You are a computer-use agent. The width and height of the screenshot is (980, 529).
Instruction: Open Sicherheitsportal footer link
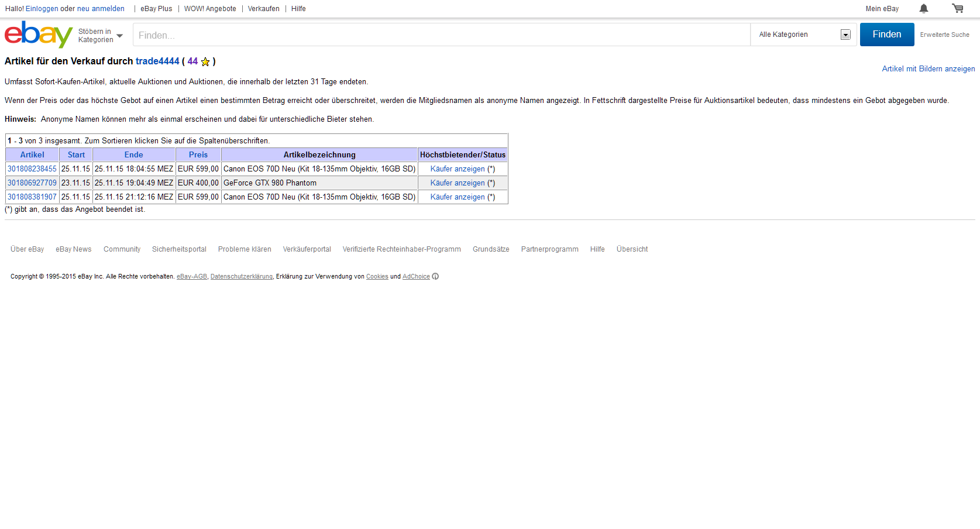pyautogui.click(x=179, y=249)
